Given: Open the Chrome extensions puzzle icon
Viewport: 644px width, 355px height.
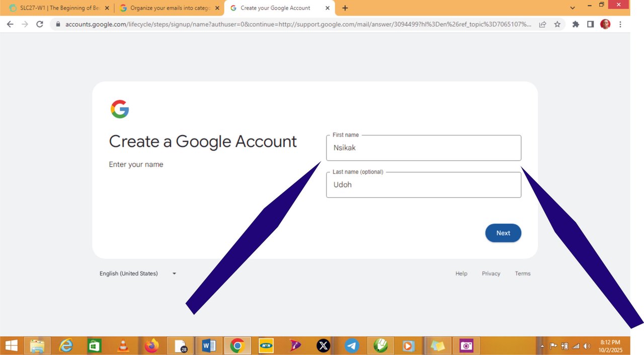Looking at the screenshot, I should 576,24.
